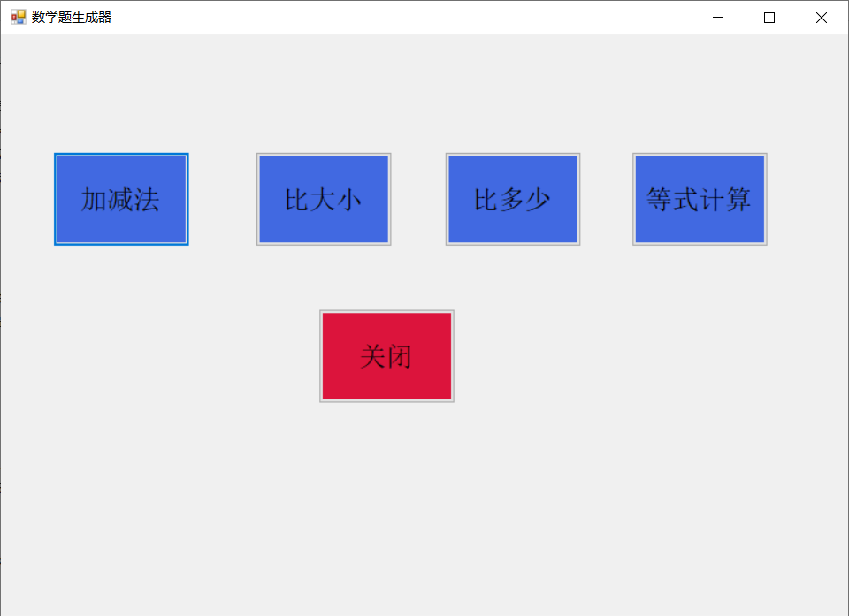
Task: Click the red exit button labeled 关闭
Action: point(386,355)
